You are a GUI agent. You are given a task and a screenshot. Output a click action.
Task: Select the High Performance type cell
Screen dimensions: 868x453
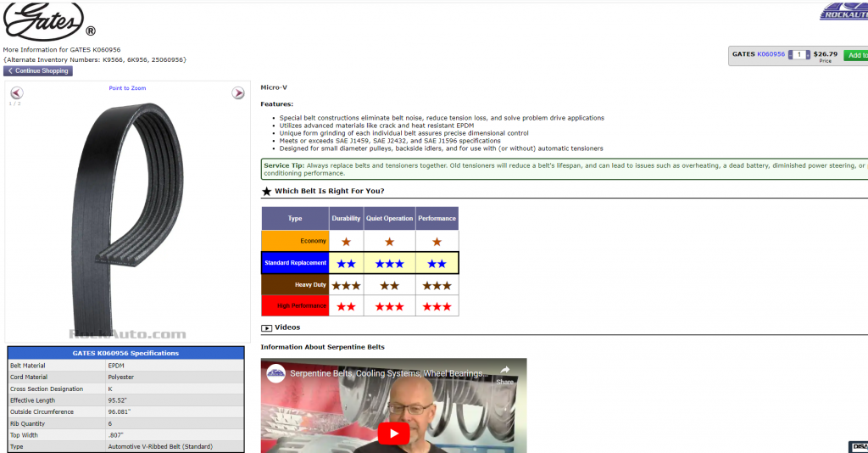coord(295,305)
